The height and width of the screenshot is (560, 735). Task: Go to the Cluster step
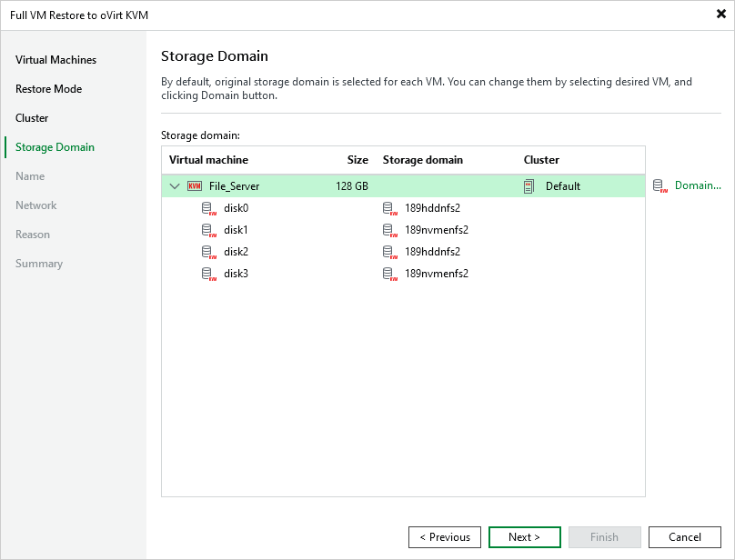pos(32,118)
